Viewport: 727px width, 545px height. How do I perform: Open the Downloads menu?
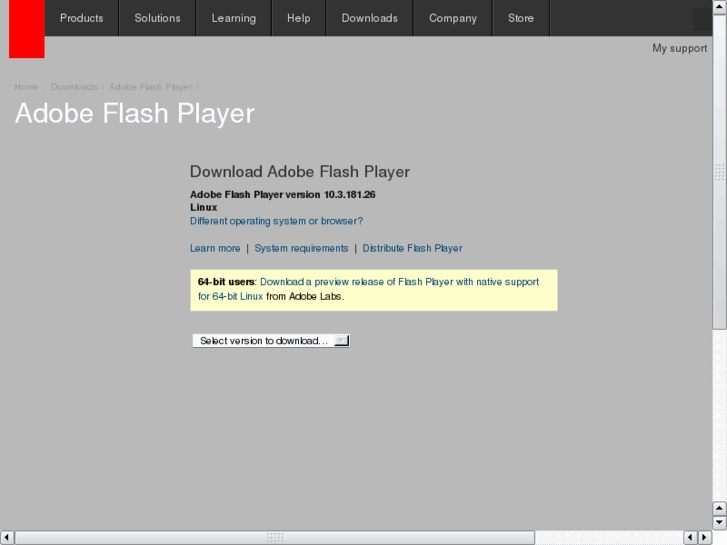click(370, 18)
